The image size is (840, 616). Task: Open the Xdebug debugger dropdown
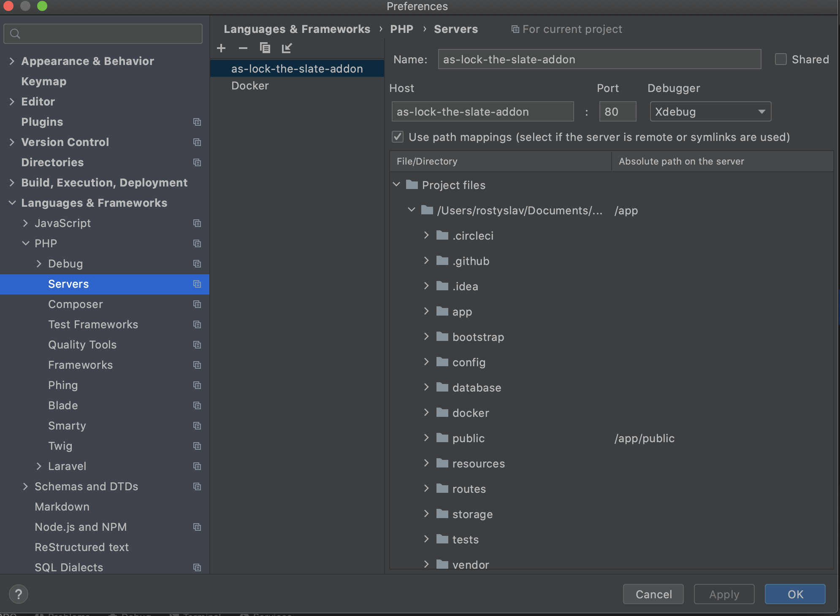[x=710, y=112]
